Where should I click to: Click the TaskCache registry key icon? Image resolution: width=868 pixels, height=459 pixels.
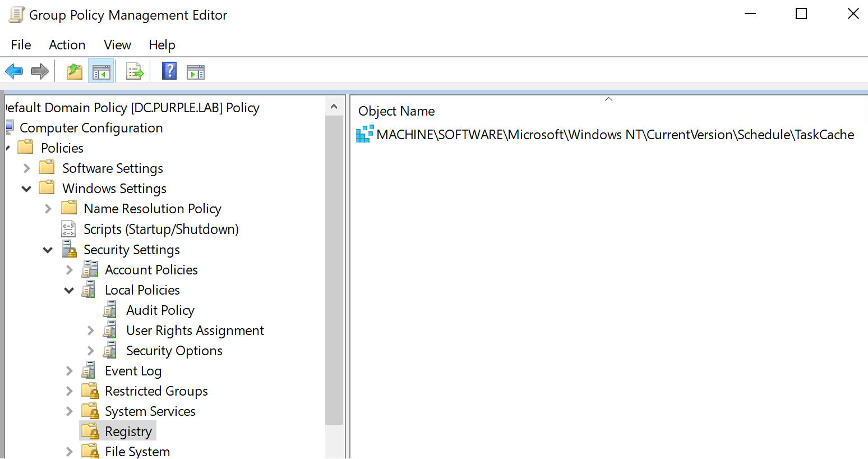click(x=364, y=134)
